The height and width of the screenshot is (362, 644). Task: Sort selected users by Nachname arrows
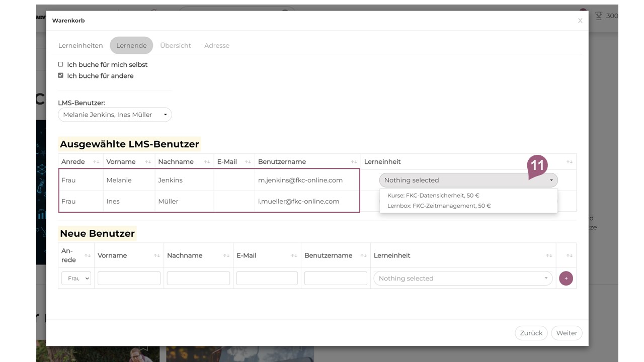tap(207, 162)
